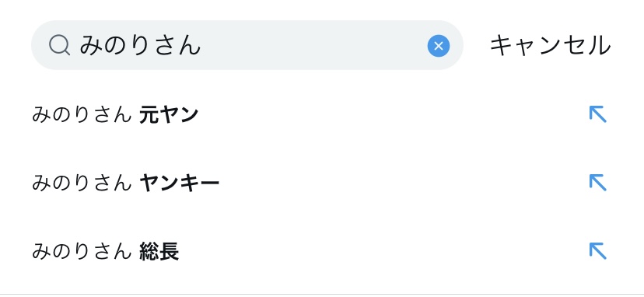The image size is (644, 297).
Task: Click the blue arrow icon beside 総長
Action: (x=597, y=251)
